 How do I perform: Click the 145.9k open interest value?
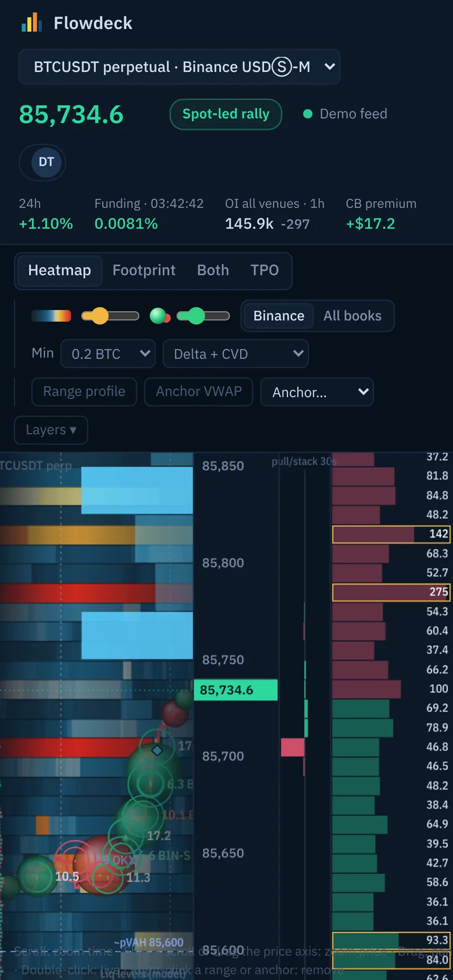pyautogui.click(x=249, y=224)
